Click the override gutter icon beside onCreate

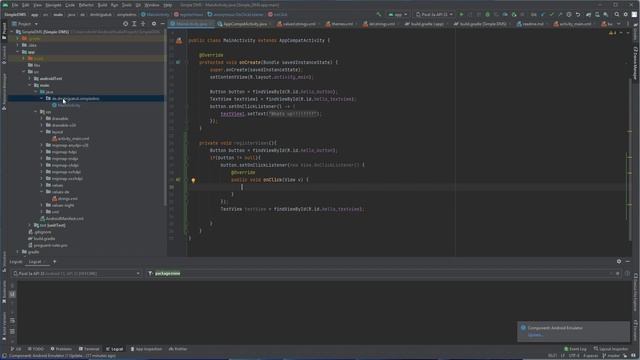(178, 62)
